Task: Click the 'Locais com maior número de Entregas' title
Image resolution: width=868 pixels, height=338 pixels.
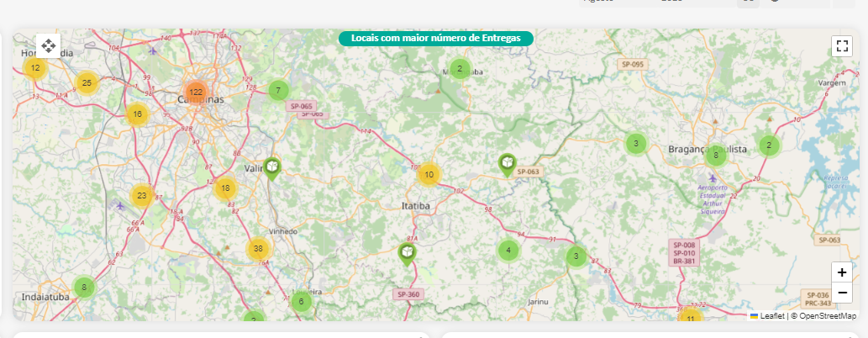Action: coord(435,38)
